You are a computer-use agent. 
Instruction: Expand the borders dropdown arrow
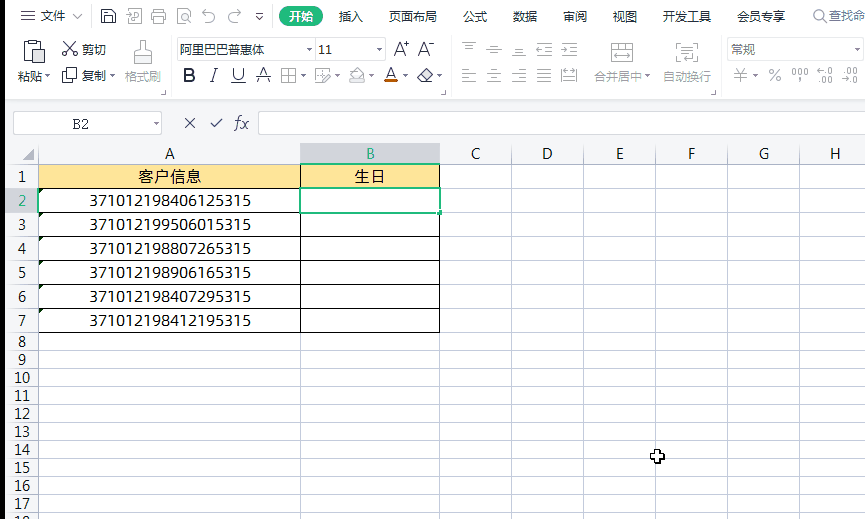pyautogui.click(x=303, y=76)
